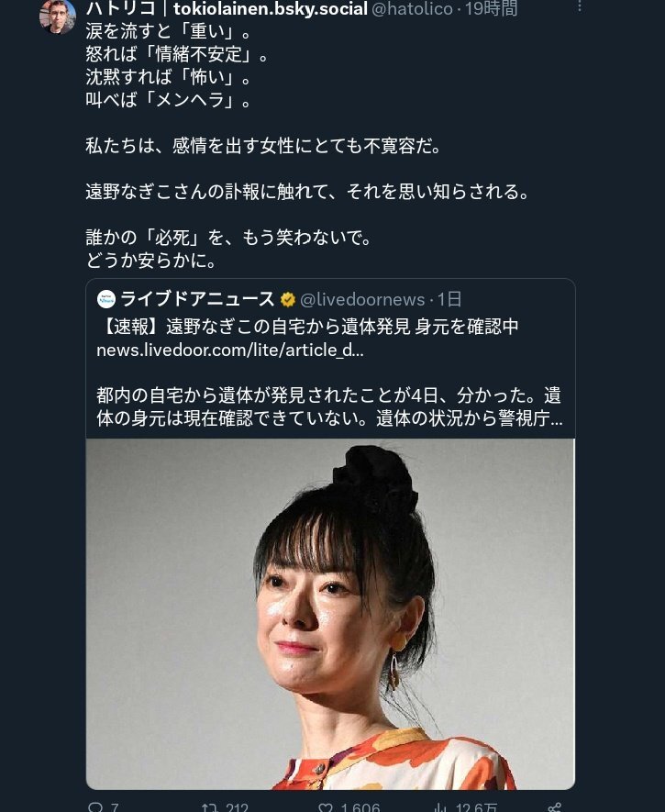Viewport: 665px width, 812px height.
Task: Click the 19時間 timestamp of the tweet
Action: [x=491, y=9]
